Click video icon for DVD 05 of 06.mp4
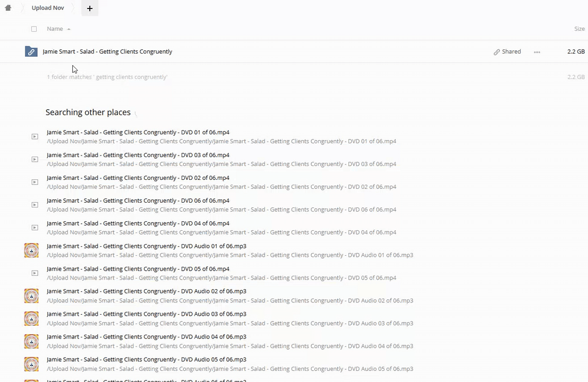Viewport: 588px width, 382px height. click(x=35, y=273)
